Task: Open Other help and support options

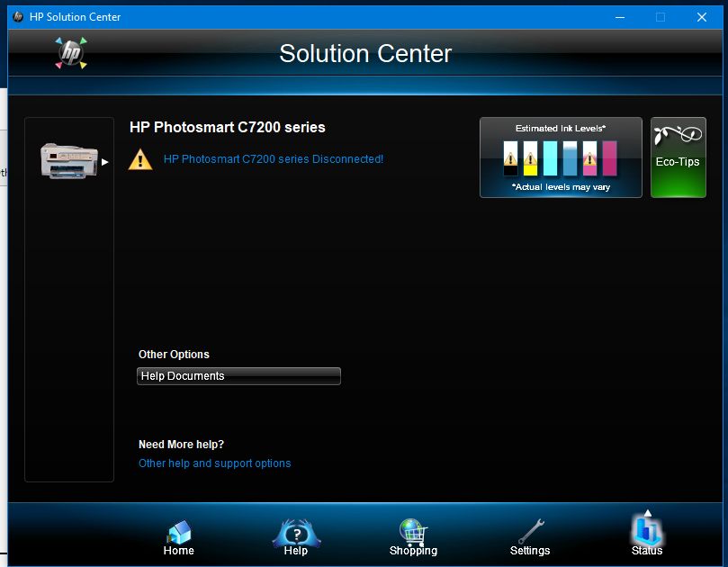Action: pos(214,463)
